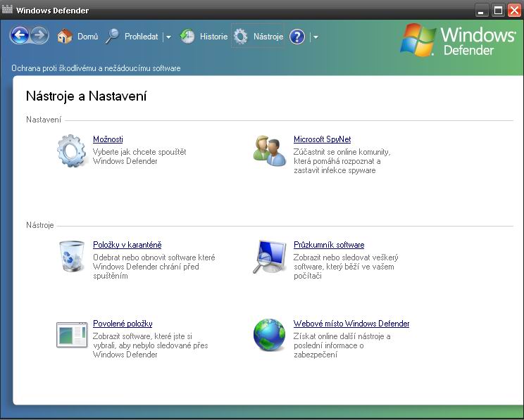The width and height of the screenshot is (524, 420).
Task: Open the Průzkumník software link
Action: tap(329, 245)
